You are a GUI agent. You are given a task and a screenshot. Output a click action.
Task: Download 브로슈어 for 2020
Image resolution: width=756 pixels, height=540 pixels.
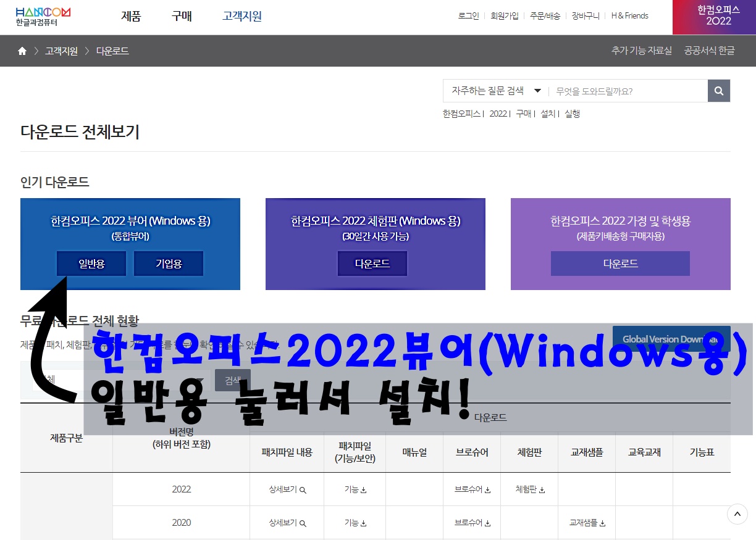pyautogui.click(x=472, y=523)
